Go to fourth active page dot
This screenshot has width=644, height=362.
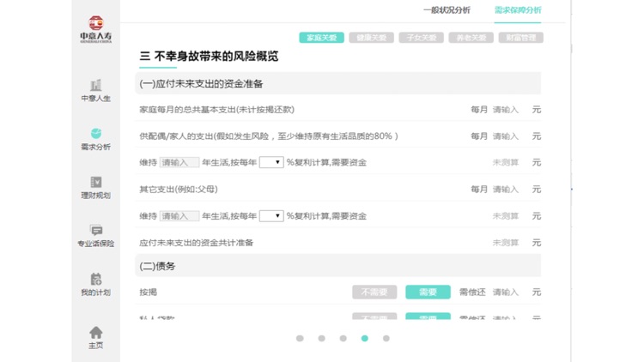pyautogui.click(x=365, y=338)
